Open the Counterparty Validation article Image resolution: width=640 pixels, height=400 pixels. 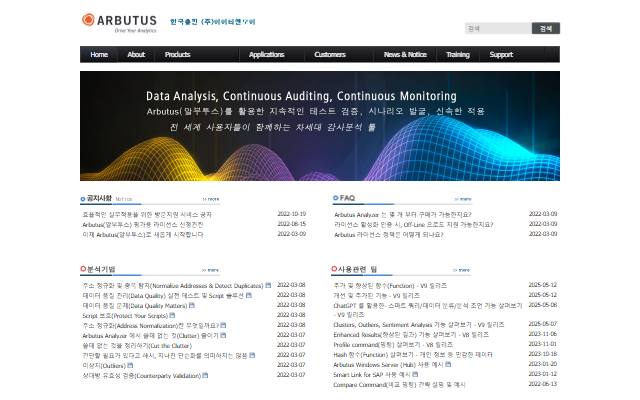tap(141, 376)
